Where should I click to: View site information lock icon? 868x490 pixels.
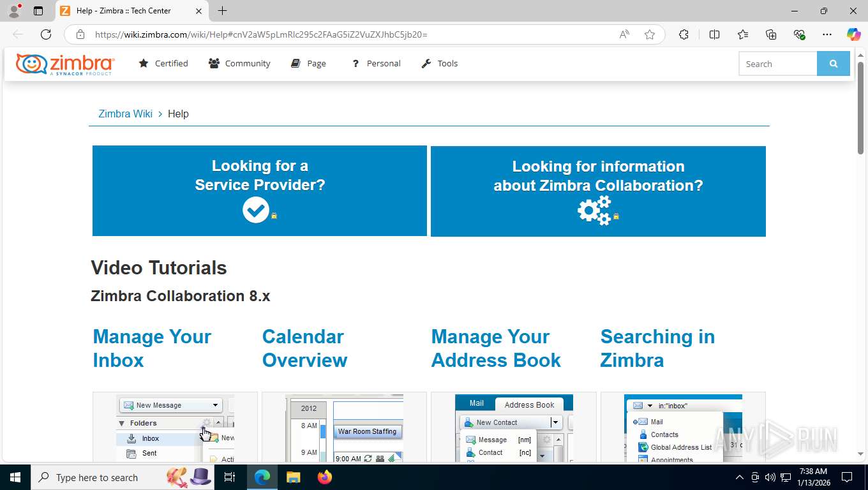tap(80, 34)
